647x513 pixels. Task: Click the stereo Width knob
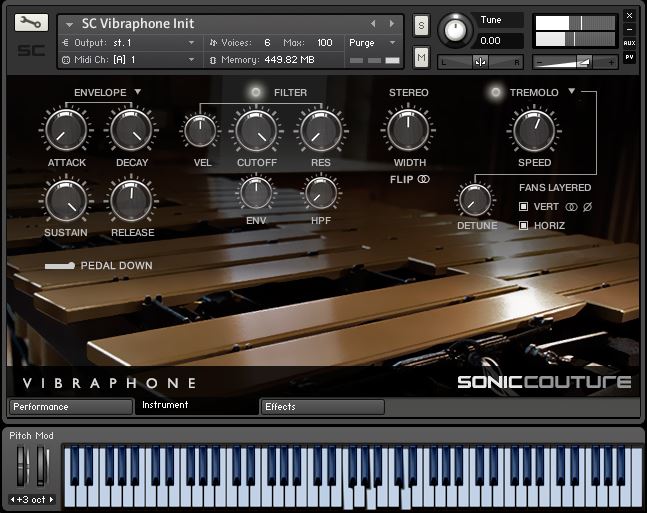pyautogui.click(x=408, y=130)
